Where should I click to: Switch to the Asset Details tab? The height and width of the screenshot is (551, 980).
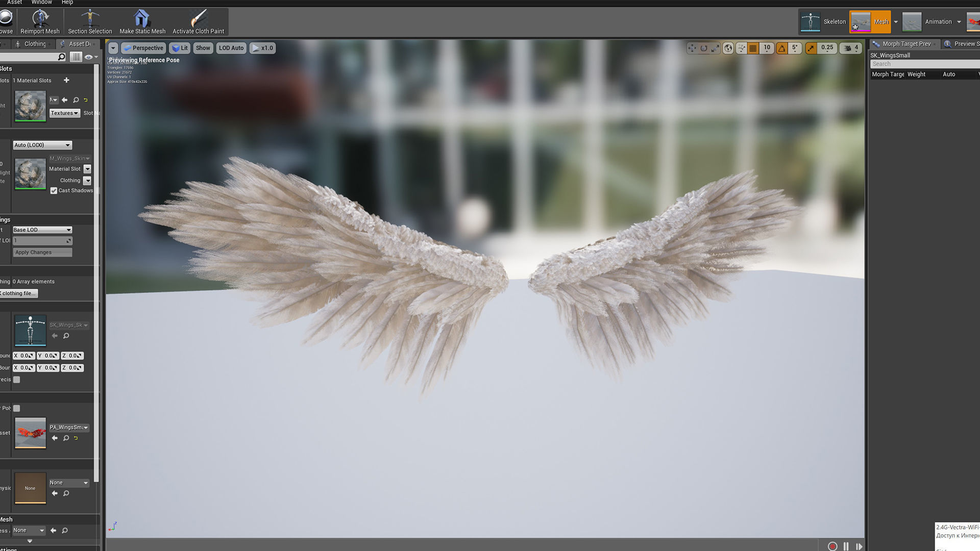click(78, 44)
